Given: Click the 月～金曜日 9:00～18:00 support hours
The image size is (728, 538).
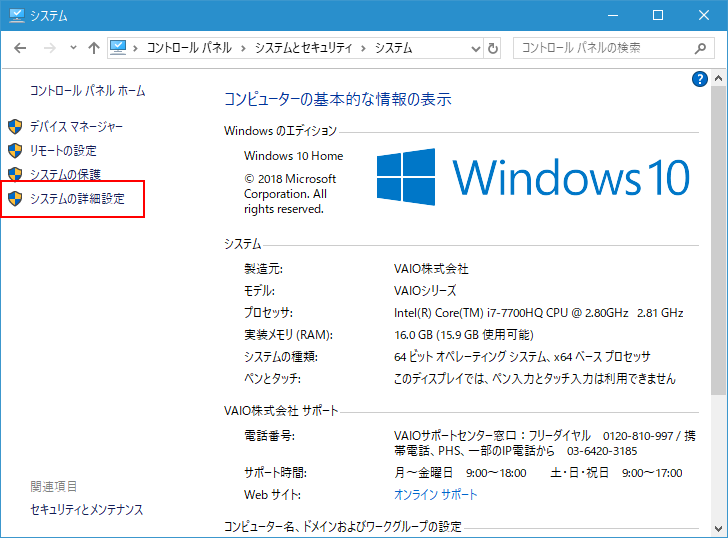Looking at the screenshot, I should 460,473.
